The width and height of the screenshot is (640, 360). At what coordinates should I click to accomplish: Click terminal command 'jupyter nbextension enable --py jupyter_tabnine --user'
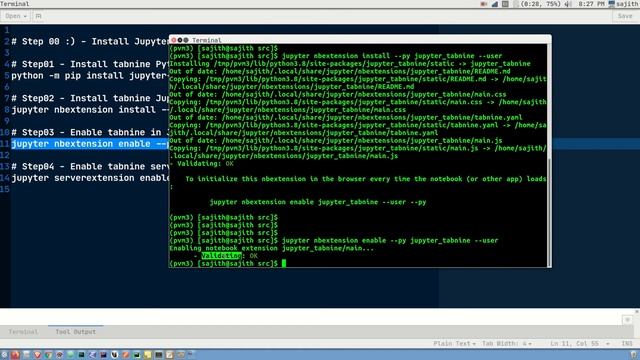(390, 240)
